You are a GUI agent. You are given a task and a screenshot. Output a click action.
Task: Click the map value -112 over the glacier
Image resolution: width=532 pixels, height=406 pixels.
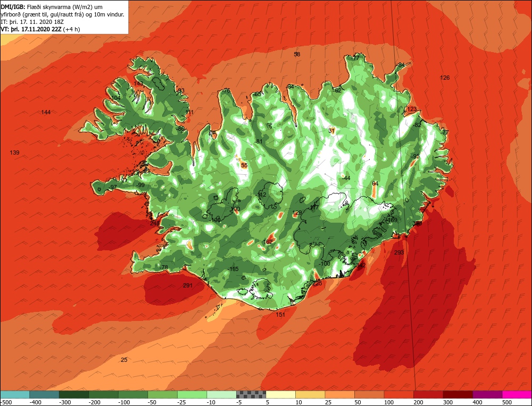[261, 195]
